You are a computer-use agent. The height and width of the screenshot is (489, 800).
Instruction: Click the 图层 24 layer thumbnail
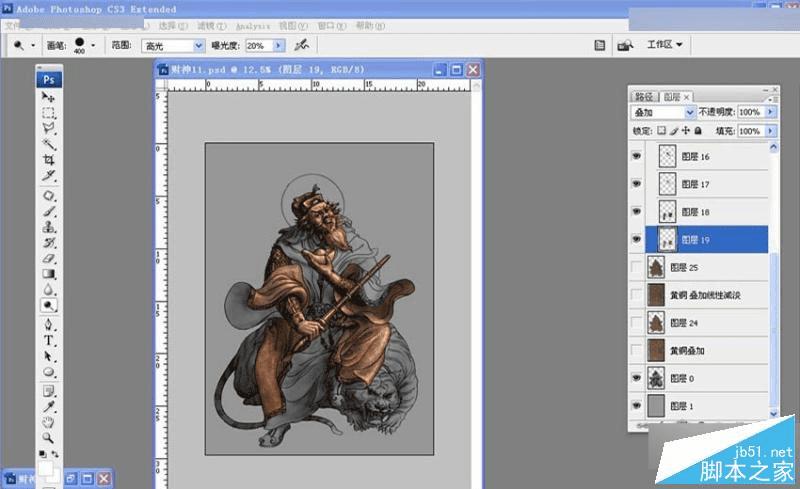[x=657, y=323]
